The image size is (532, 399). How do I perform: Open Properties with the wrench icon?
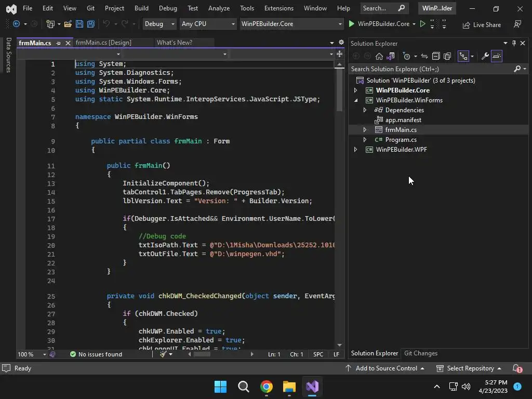485,56
